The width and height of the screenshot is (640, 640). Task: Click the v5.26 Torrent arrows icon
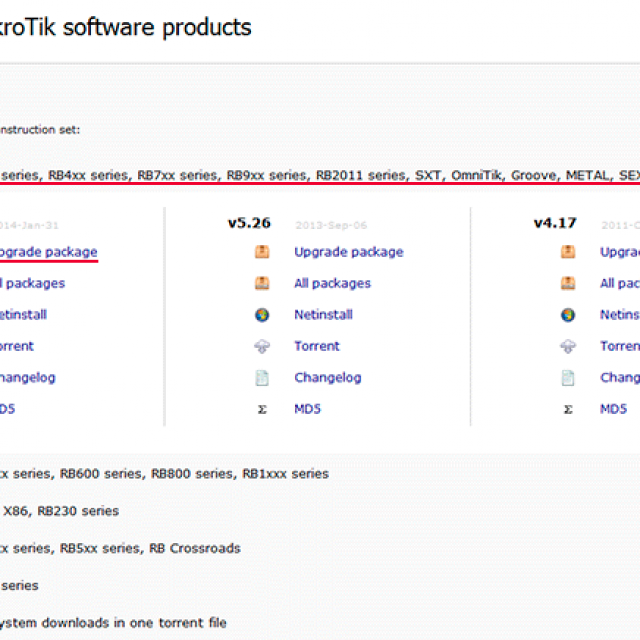pos(262,346)
